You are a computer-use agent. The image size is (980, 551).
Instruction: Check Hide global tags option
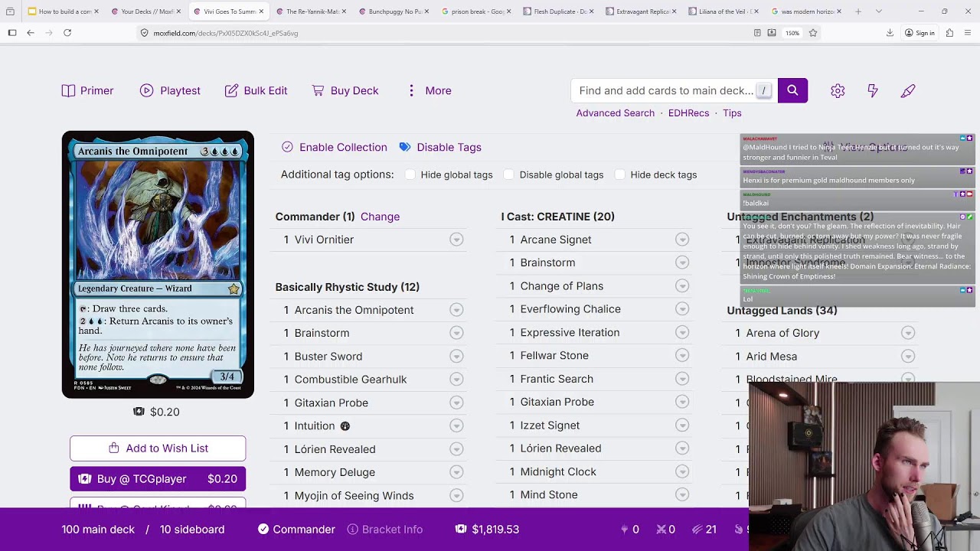pyautogui.click(x=410, y=174)
